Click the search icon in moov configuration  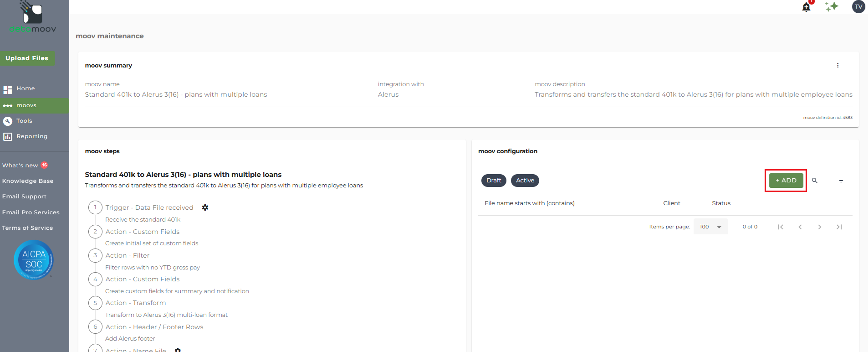[x=815, y=181]
